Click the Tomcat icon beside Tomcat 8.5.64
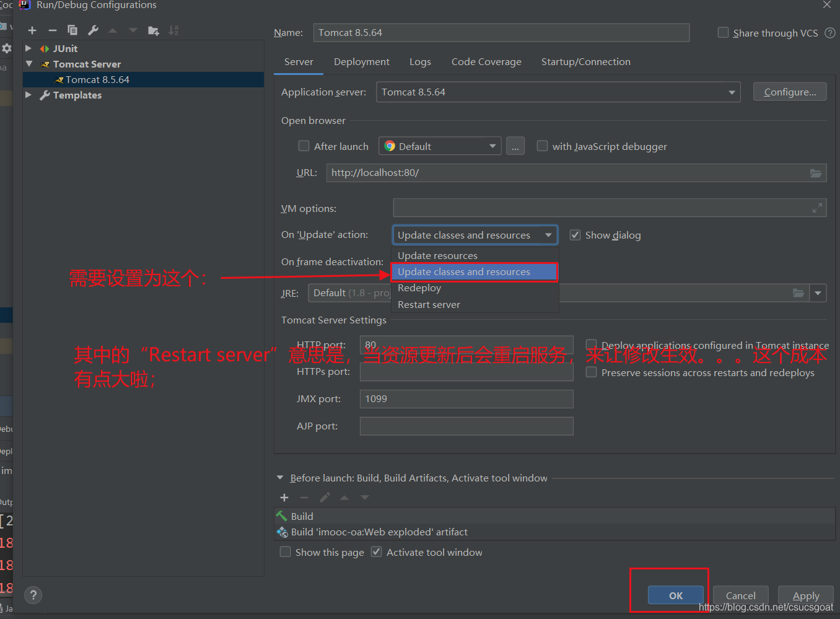Viewport: 840px width, 619px height. click(59, 80)
